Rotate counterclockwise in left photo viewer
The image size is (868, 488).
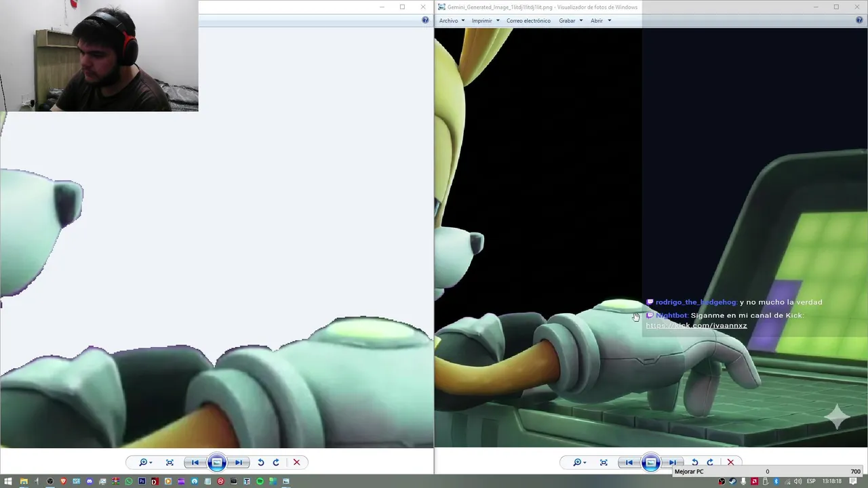[x=261, y=462]
